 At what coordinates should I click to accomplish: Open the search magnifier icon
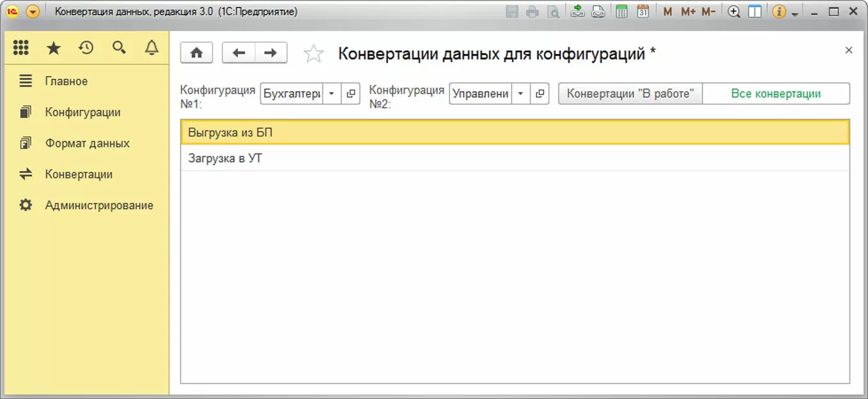tap(119, 48)
